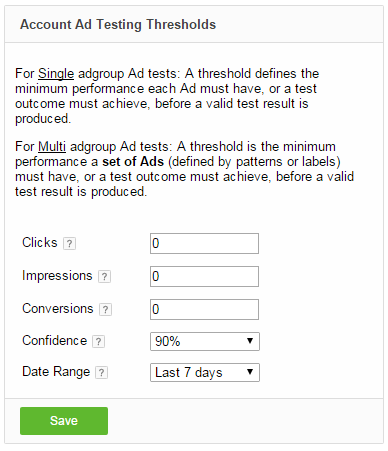
Task: Click the Clicks field label
Action: pos(40,243)
